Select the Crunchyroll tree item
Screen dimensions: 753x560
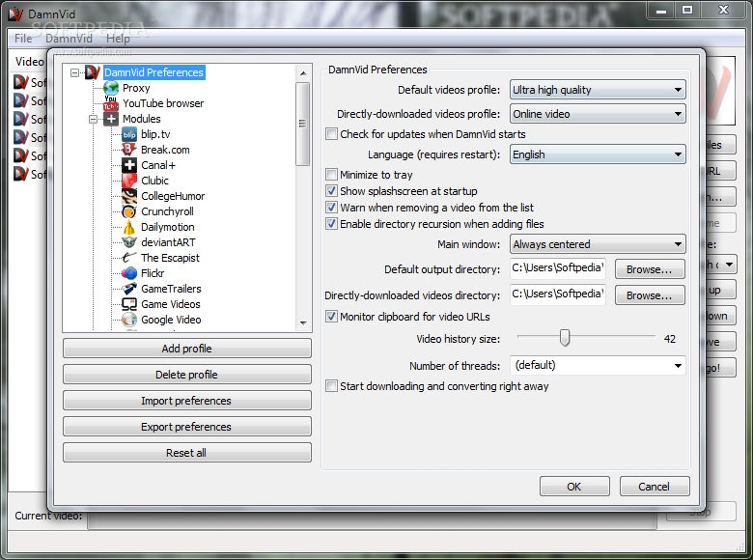167,211
